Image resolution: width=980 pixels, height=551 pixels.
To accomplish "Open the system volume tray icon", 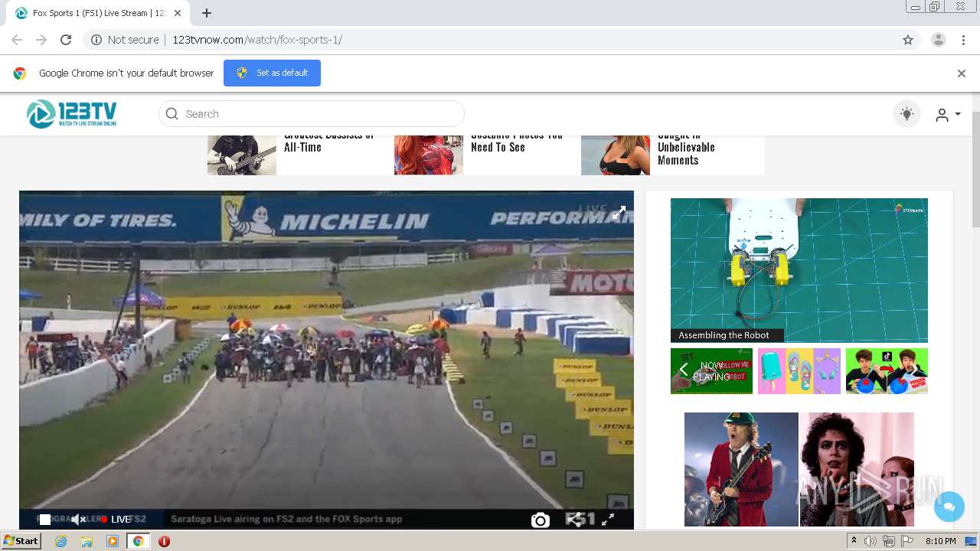I will (871, 541).
